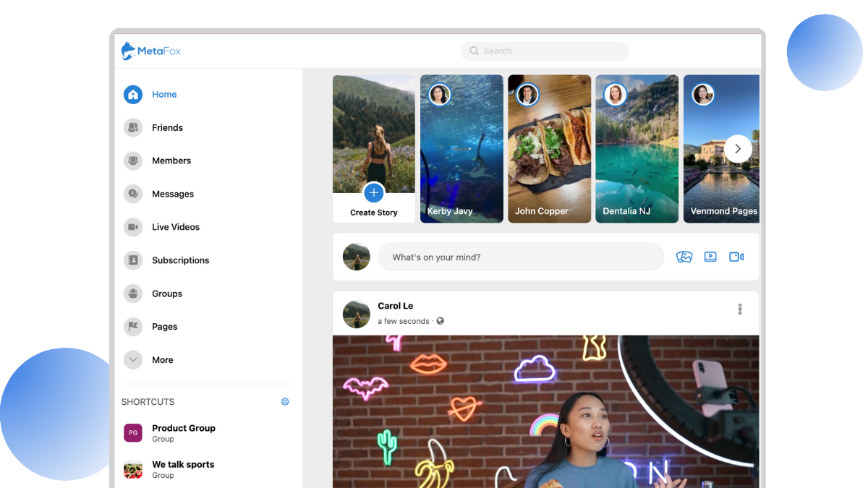
Task: Go to Home in sidebar
Action: point(163,95)
